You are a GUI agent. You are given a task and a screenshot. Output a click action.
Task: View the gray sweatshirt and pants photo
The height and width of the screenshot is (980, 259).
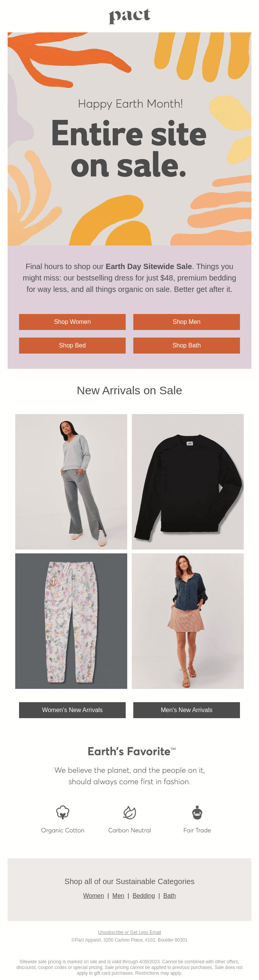click(x=71, y=482)
